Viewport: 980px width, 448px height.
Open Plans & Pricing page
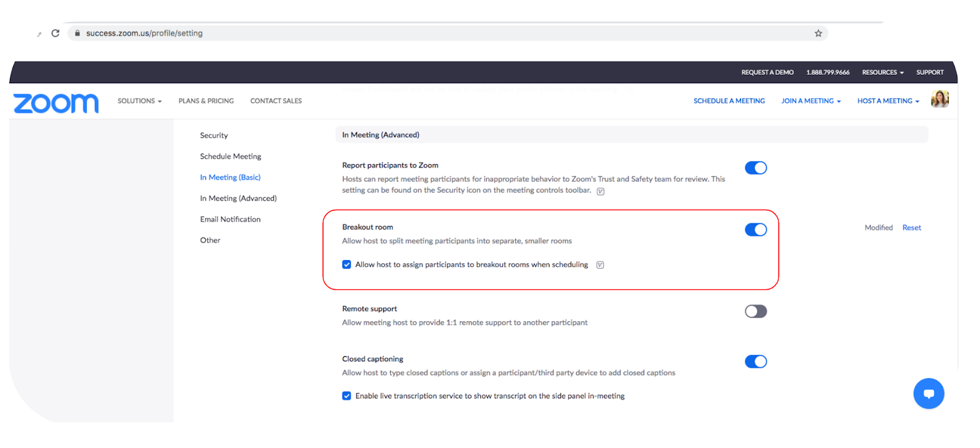tap(206, 101)
